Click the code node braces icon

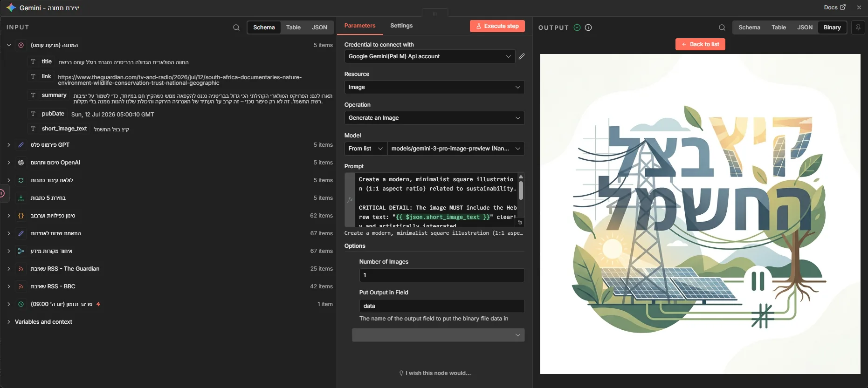click(21, 216)
